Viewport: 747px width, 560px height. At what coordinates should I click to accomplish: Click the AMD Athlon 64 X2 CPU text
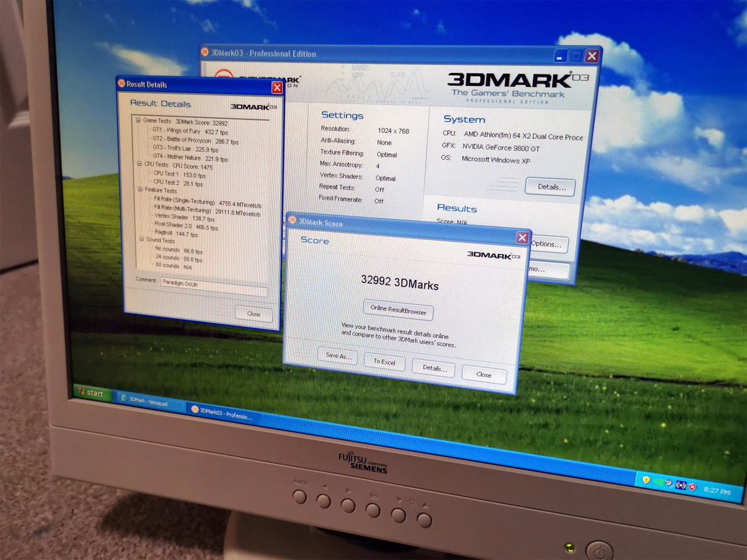523,136
